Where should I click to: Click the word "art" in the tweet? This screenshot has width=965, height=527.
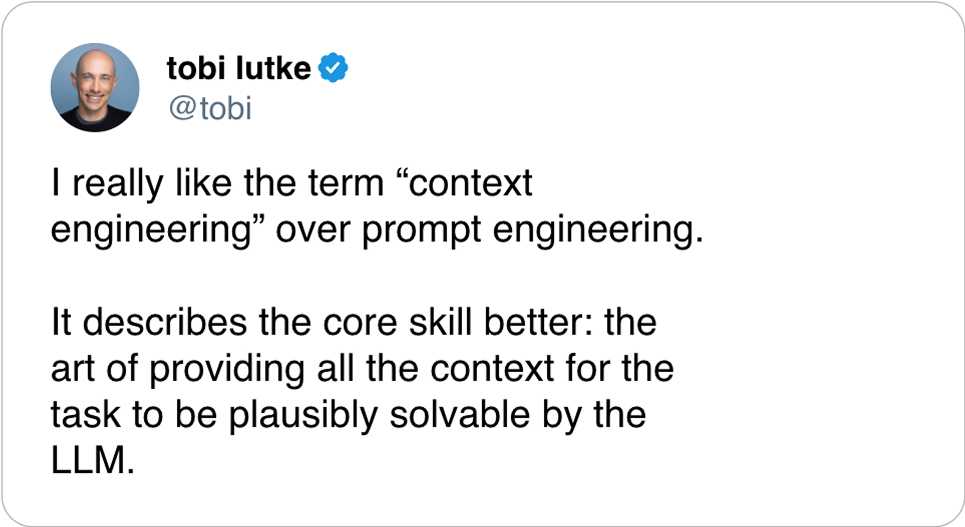click(x=70, y=369)
